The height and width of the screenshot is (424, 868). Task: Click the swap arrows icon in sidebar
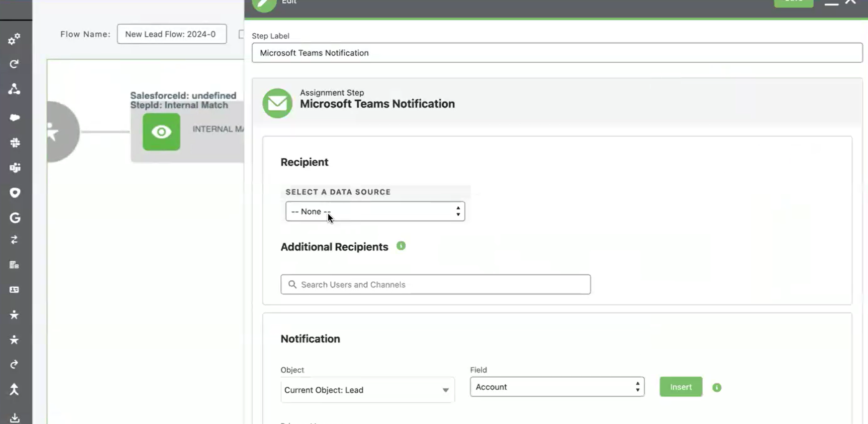pyautogui.click(x=14, y=240)
